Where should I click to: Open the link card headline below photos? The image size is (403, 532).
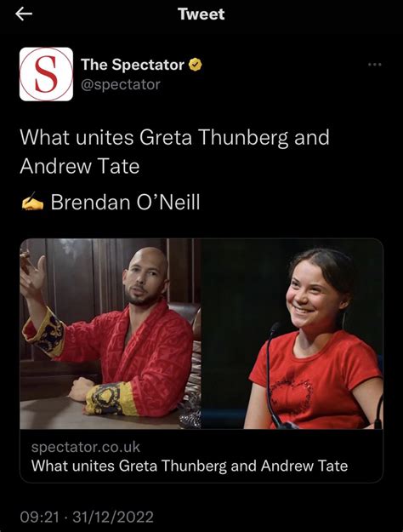(190, 466)
